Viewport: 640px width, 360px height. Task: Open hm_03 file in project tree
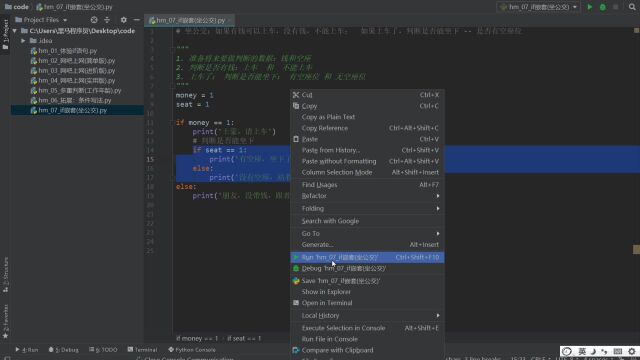coord(76,71)
